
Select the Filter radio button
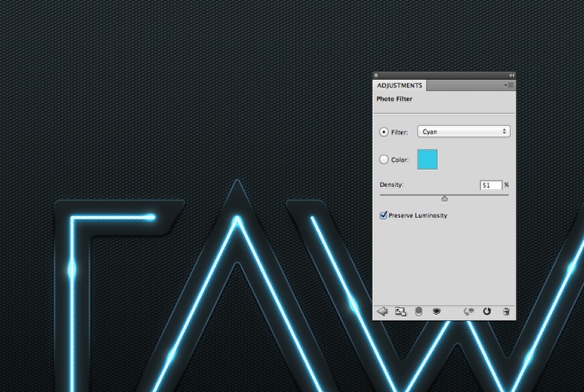point(384,132)
